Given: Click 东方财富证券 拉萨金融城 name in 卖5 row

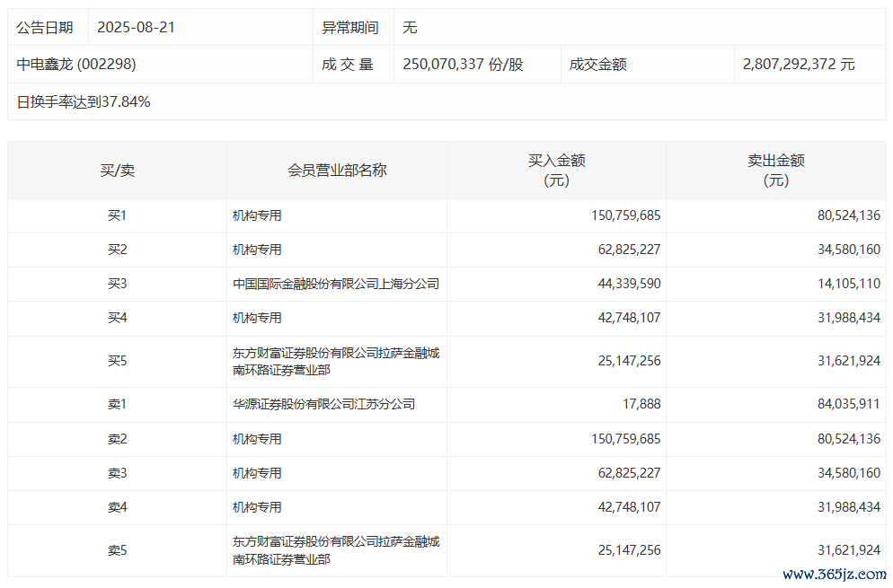Looking at the screenshot, I should (x=336, y=550).
